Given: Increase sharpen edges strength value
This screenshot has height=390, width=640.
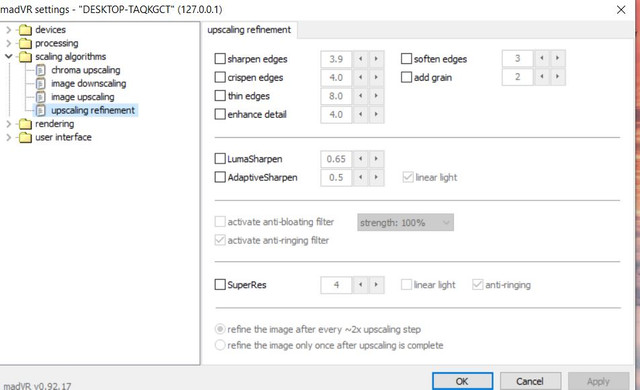Looking at the screenshot, I should 376,59.
